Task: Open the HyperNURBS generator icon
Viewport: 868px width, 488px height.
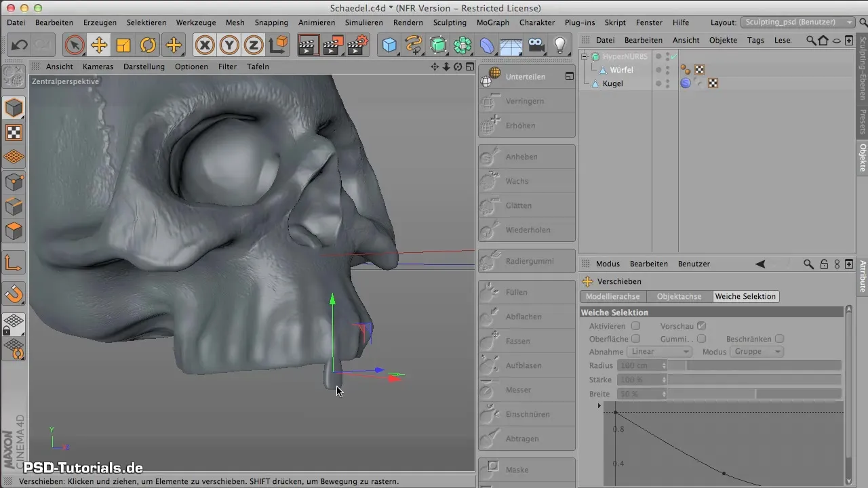Action: (439, 45)
